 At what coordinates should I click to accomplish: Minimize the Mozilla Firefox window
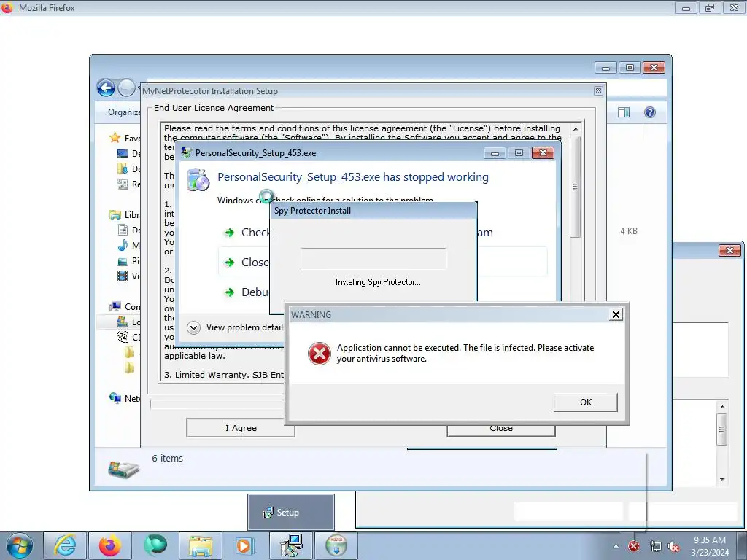tap(686, 7)
